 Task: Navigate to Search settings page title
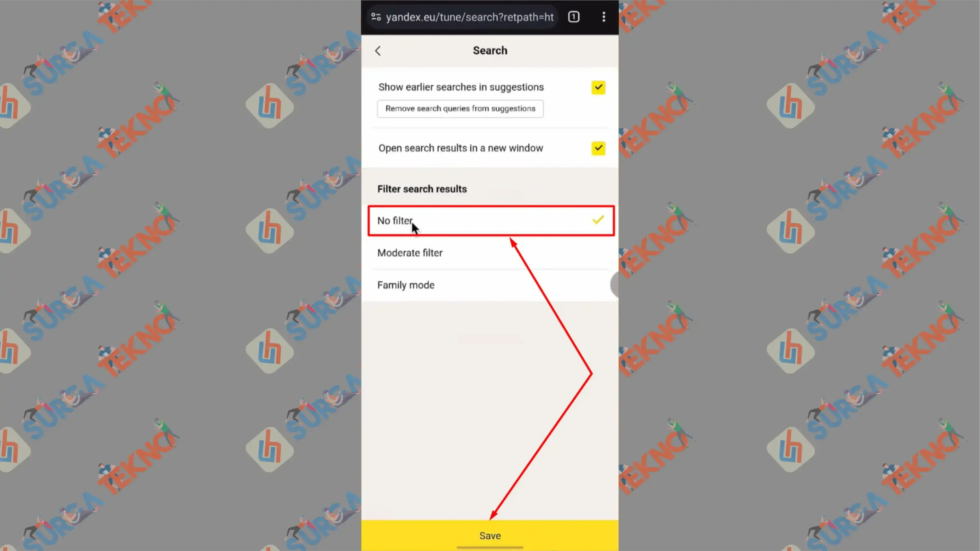(490, 50)
